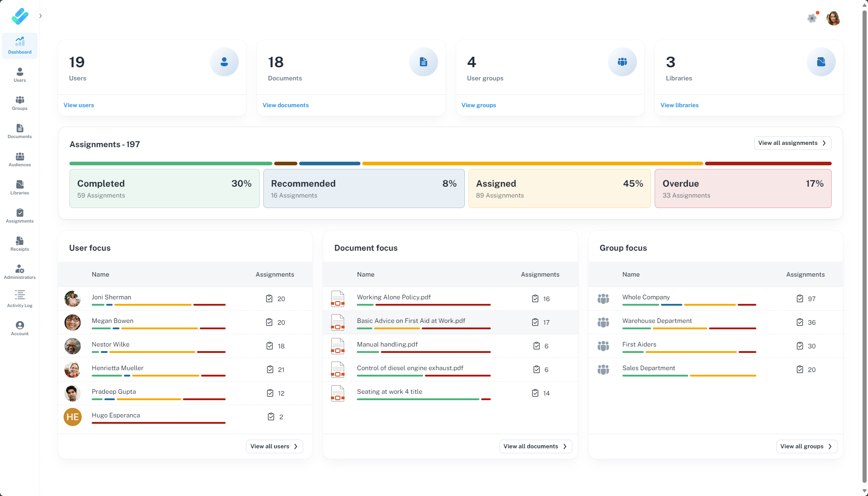868x496 pixels.
Task: Open profile avatar in top right
Action: [x=833, y=18]
